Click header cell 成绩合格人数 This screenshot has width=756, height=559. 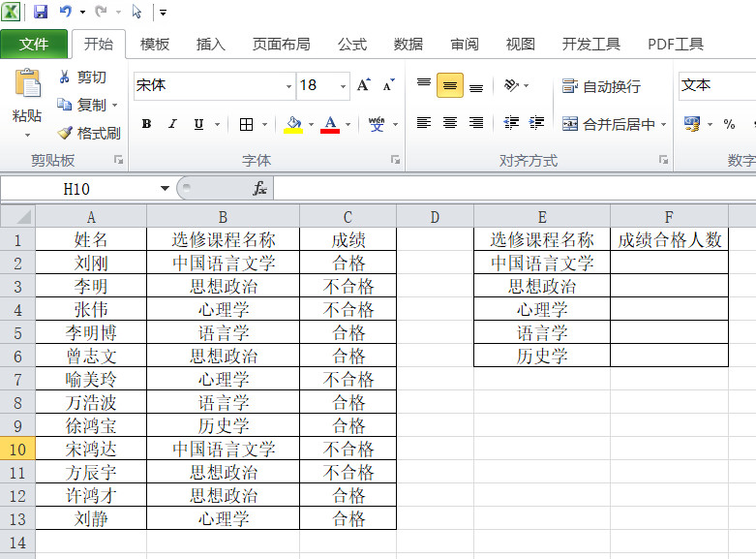point(669,239)
